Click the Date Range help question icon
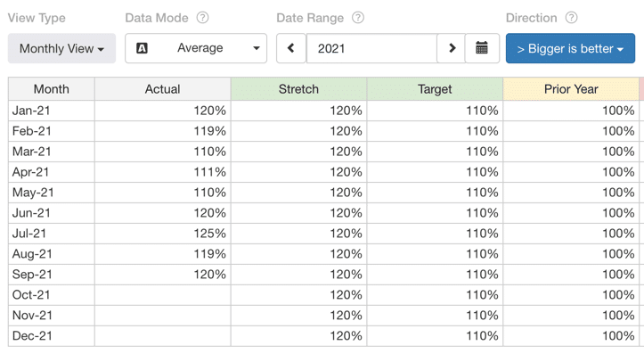 point(358,18)
